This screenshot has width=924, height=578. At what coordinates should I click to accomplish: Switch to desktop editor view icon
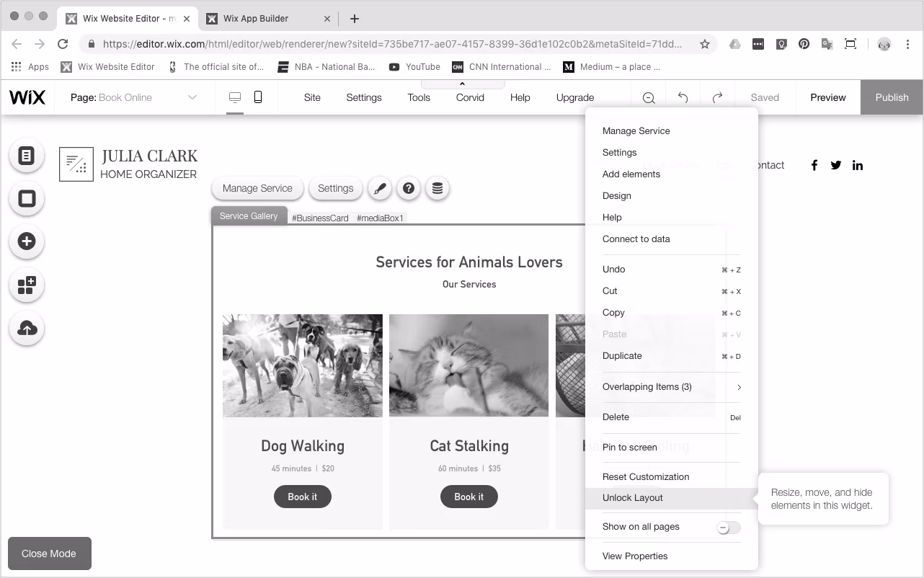[235, 97]
